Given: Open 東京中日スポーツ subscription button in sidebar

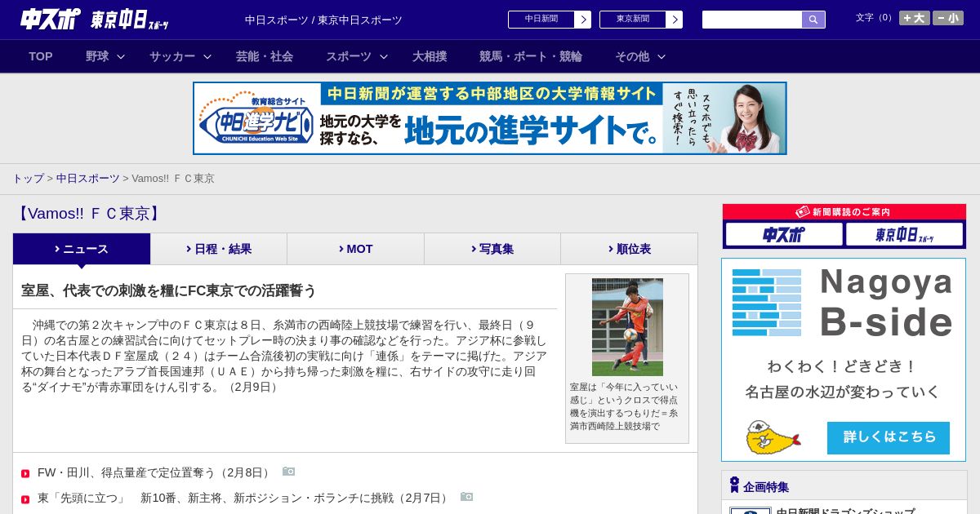Looking at the screenshot, I should 904,234.
